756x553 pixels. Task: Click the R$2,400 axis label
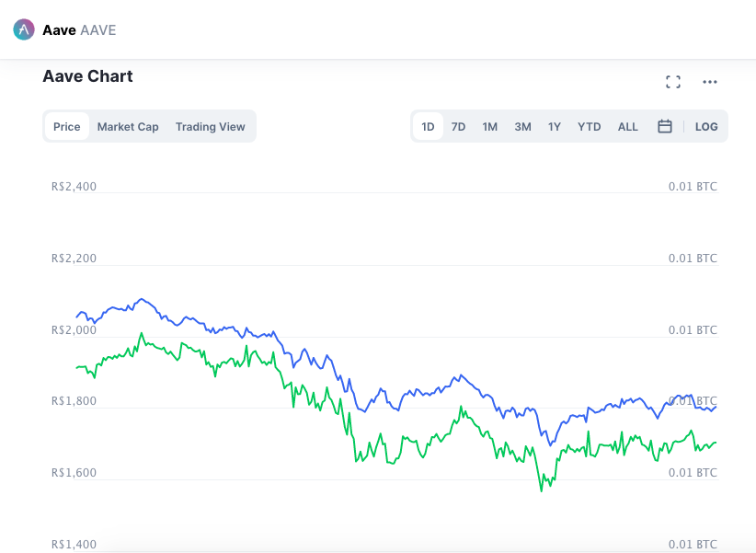pos(74,186)
